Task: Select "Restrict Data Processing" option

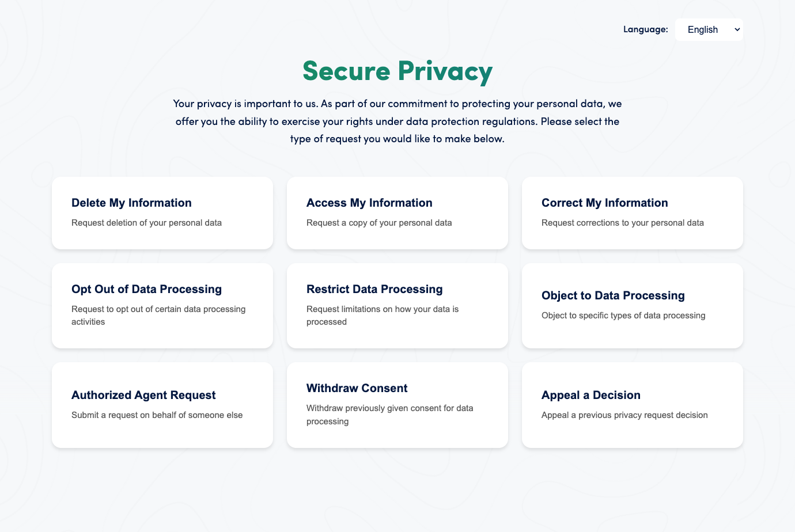Action: pos(397,306)
